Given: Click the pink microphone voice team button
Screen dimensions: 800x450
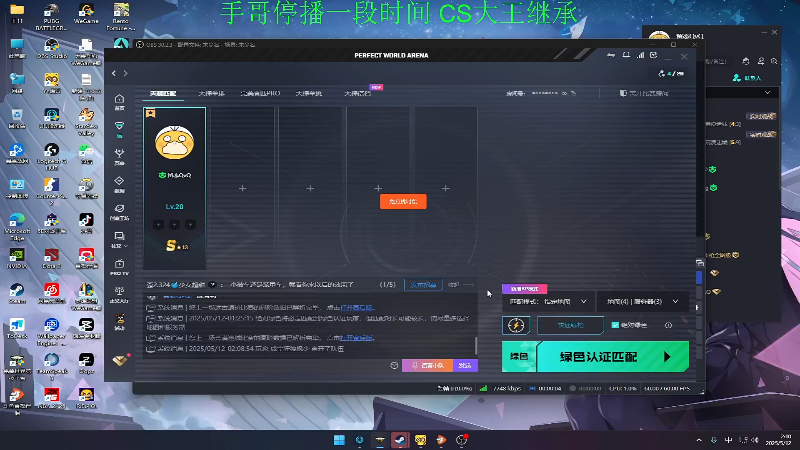Looking at the screenshot, I should tap(428, 365).
